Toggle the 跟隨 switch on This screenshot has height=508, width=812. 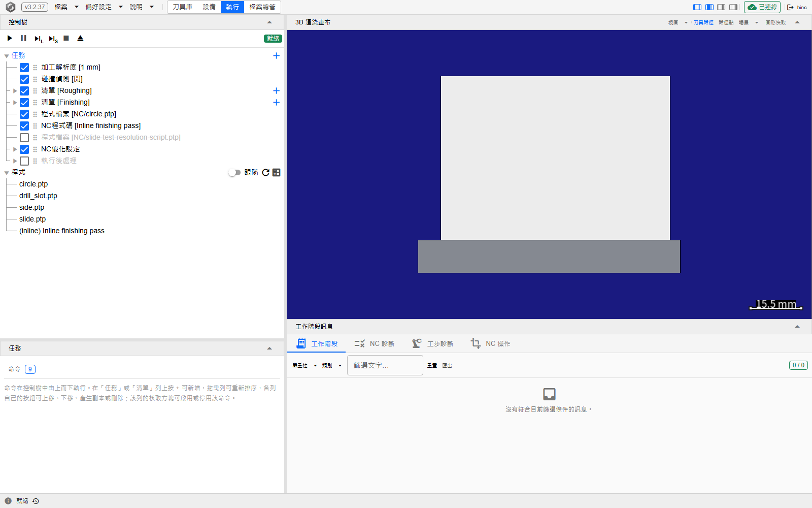click(234, 172)
